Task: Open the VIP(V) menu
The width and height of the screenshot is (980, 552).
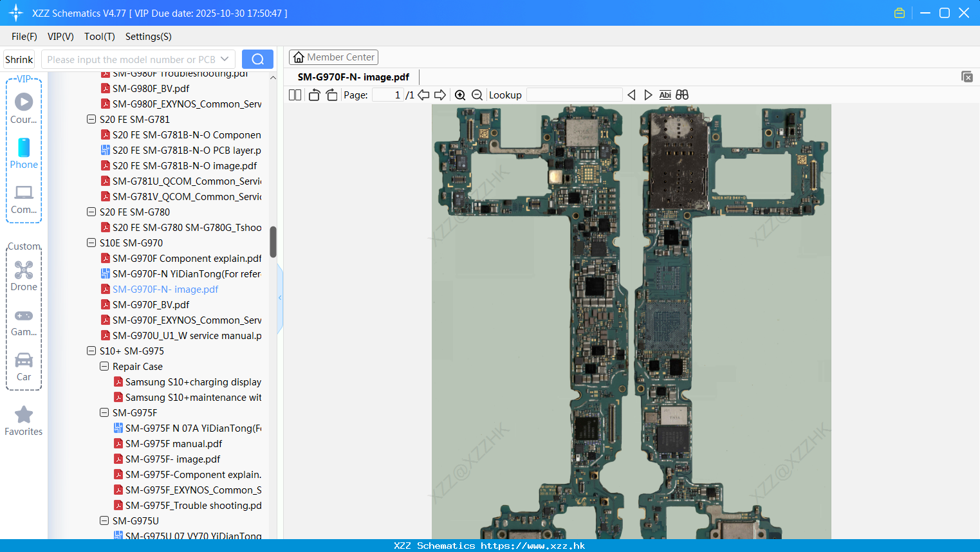Action: click(60, 37)
